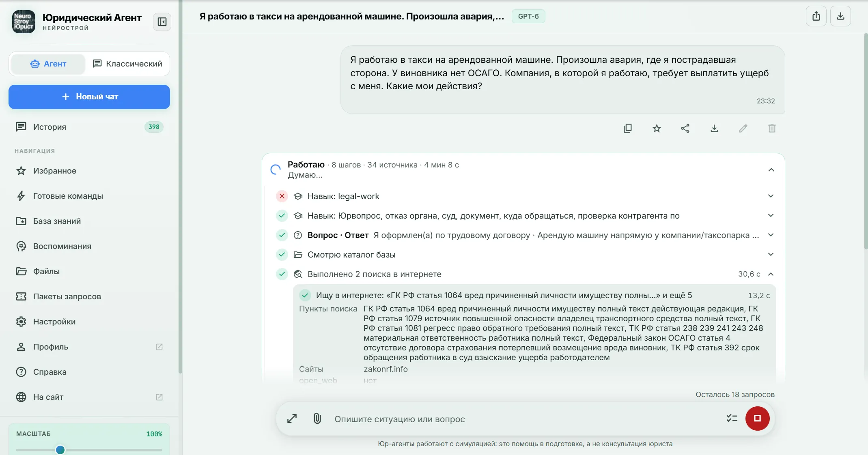Viewport: 868px width, 455px height.
Task: Star the user message as favorite
Action: click(x=657, y=129)
